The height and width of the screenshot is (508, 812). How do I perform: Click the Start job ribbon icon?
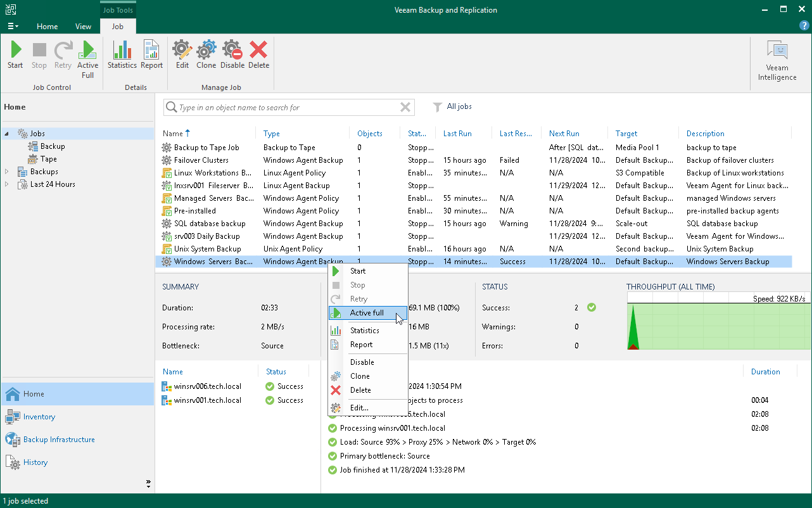click(15, 50)
